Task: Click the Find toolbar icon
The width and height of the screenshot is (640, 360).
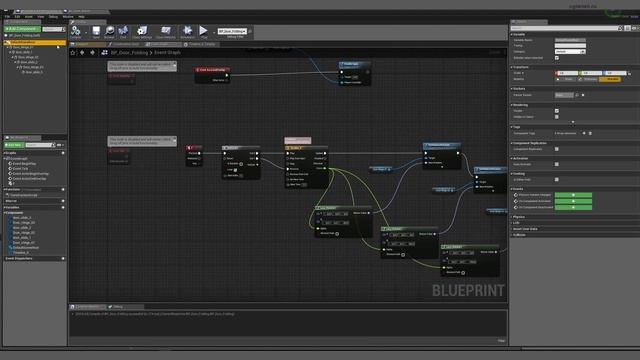Action: [x=123, y=31]
